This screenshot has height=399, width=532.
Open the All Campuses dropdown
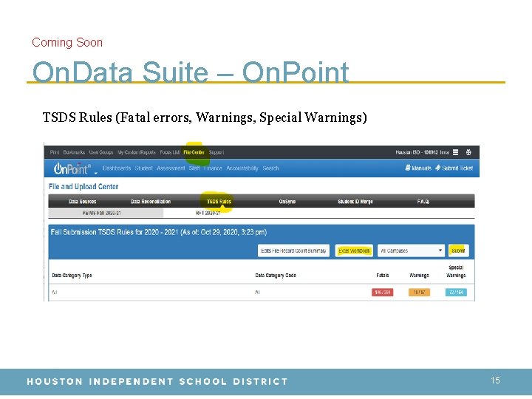tap(411, 250)
